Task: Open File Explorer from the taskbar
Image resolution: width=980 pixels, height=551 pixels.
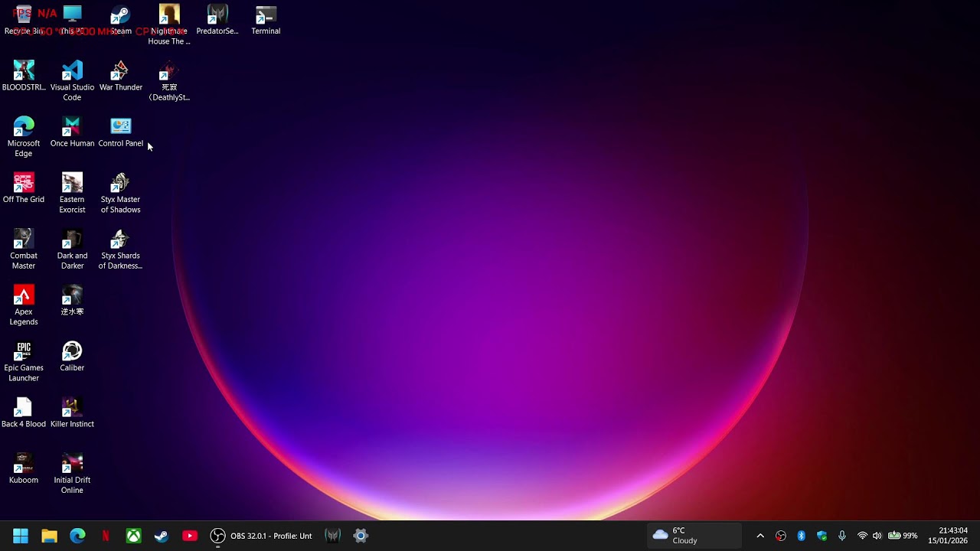Action: pyautogui.click(x=49, y=536)
